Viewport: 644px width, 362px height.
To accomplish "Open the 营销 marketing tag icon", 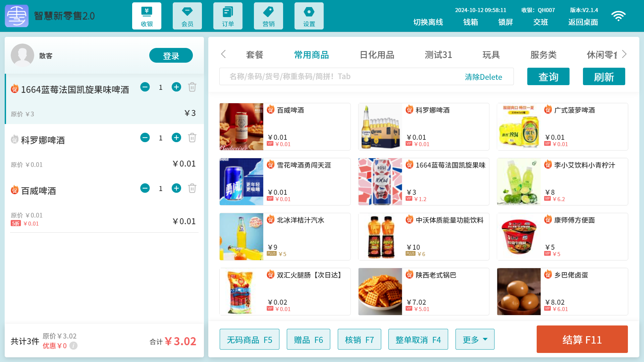I will pyautogui.click(x=268, y=16).
